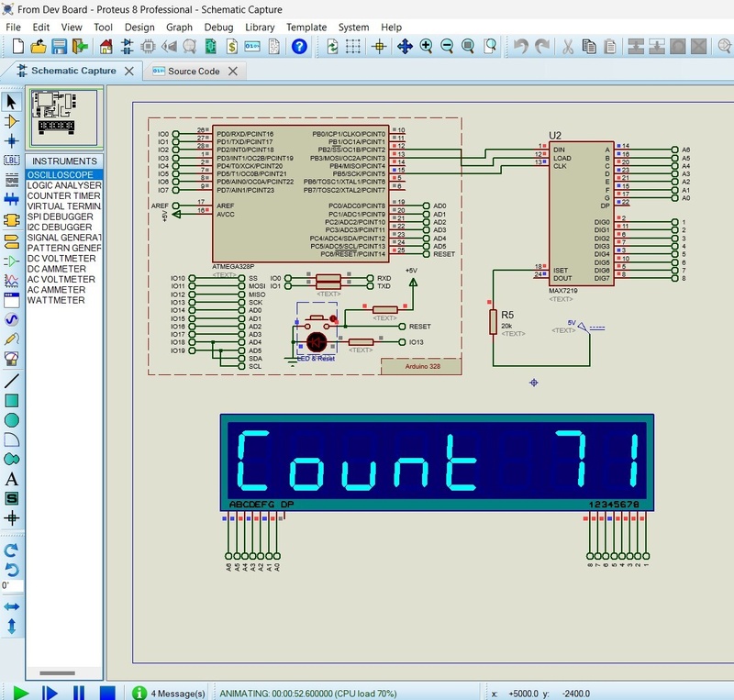Select COUNTER TIMER instrument
This screenshot has width=734, height=700.
(64, 195)
